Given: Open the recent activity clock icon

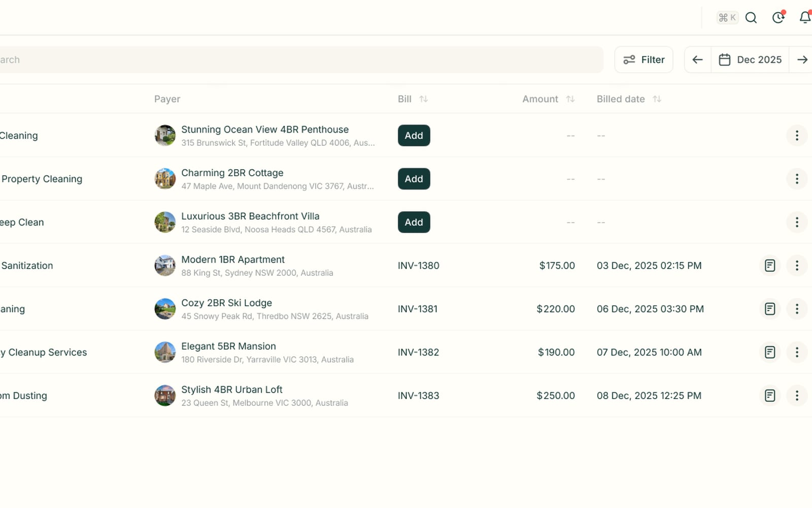Looking at the screenshot, I should (779, 18).
